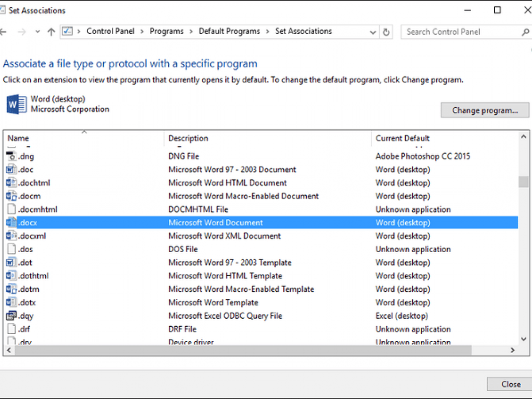Click the search magnifier icon
The image size is (532, 399).
click(x=525, y=32)
